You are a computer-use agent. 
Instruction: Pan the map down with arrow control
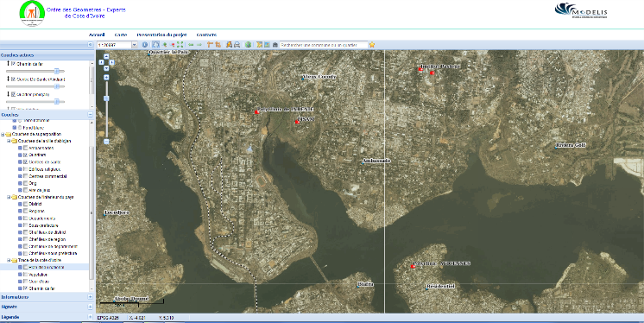pos(106,68)
